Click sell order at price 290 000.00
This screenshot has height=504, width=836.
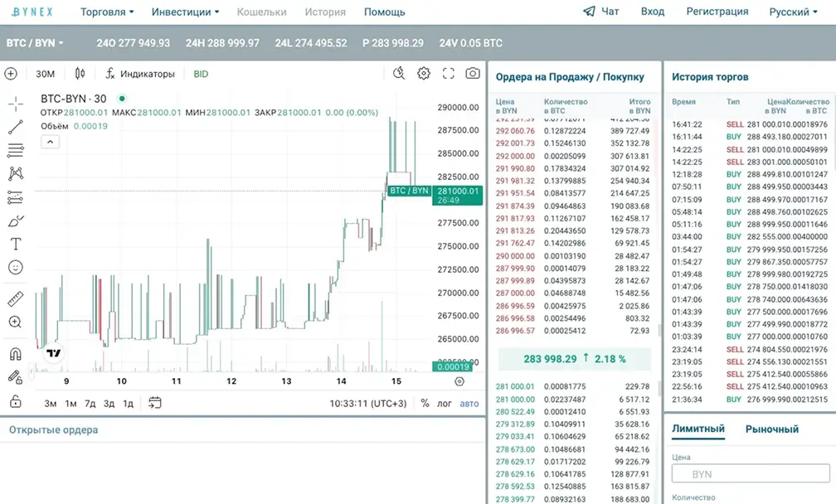572,255
